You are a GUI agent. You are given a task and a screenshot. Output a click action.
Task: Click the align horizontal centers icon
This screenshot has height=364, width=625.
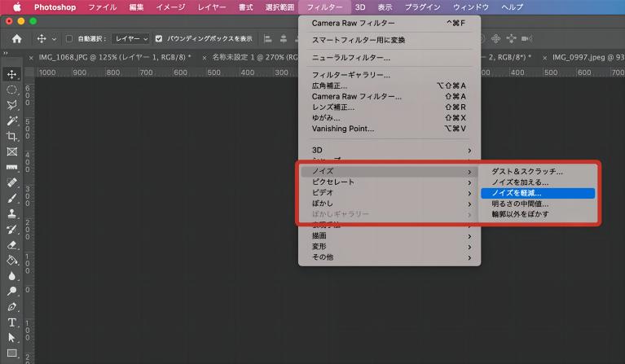point(284,38)
